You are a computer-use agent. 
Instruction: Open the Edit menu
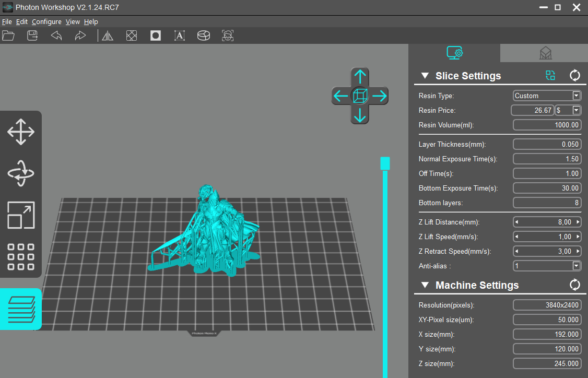coord(22,22)
